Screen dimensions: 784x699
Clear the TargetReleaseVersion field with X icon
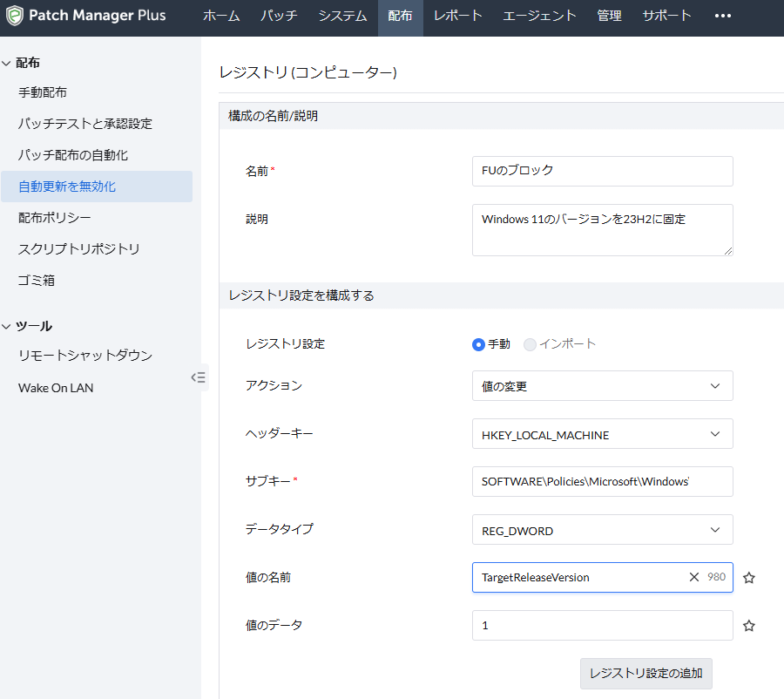tap(694, 577)
